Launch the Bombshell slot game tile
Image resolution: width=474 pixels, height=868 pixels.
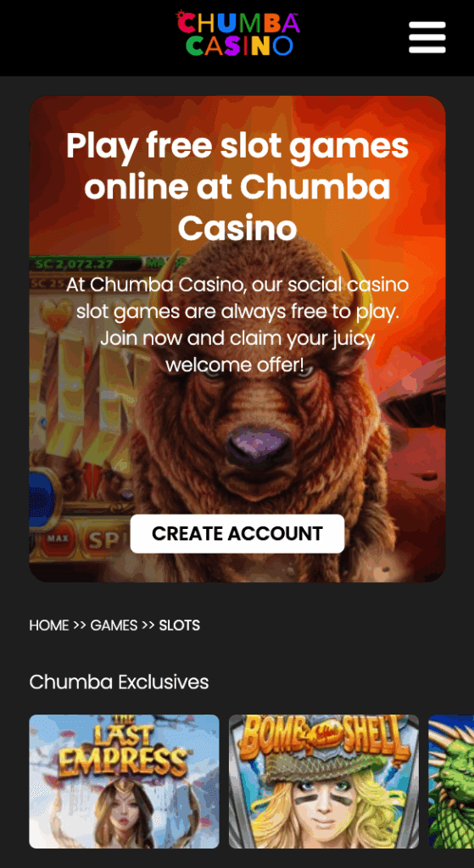(324, 781)
